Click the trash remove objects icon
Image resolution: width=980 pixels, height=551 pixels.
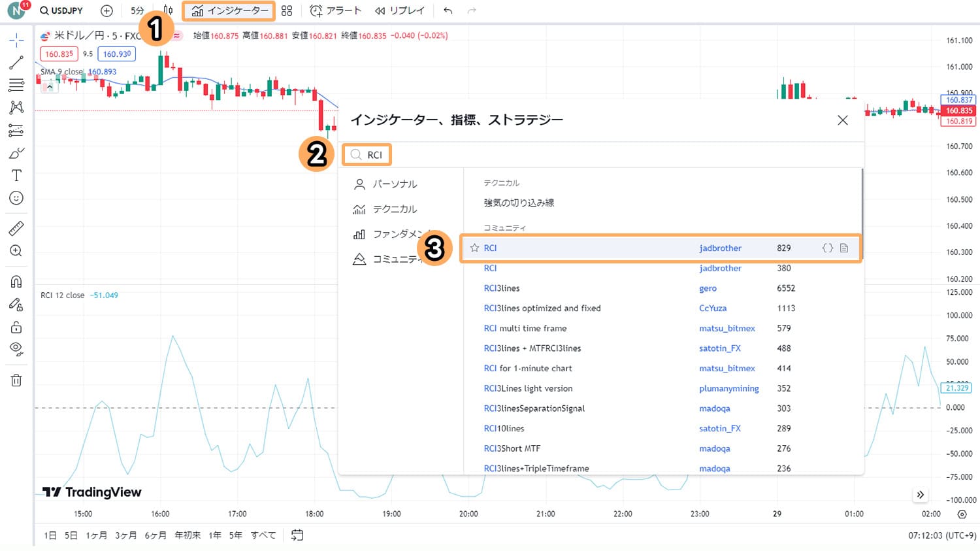tap(16, 380)
